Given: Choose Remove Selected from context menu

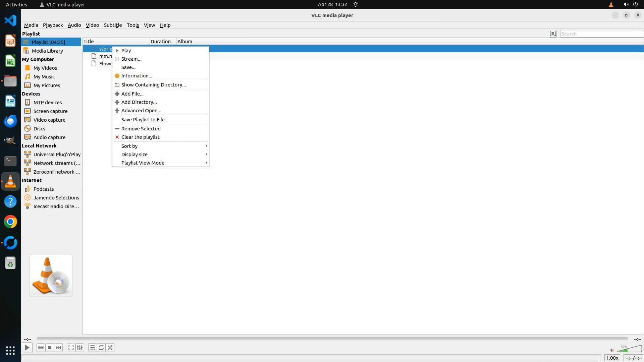Looking at the screenshot, I should (141, 128).
